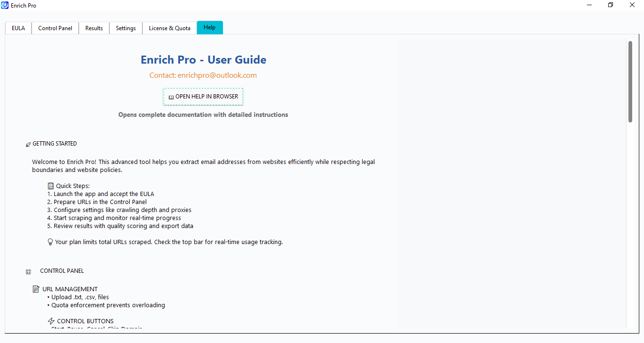This screenshot has width=644, height=343.
Task: Click the clipboard icon beside Quick Steps
Action: tap(51, 186)
